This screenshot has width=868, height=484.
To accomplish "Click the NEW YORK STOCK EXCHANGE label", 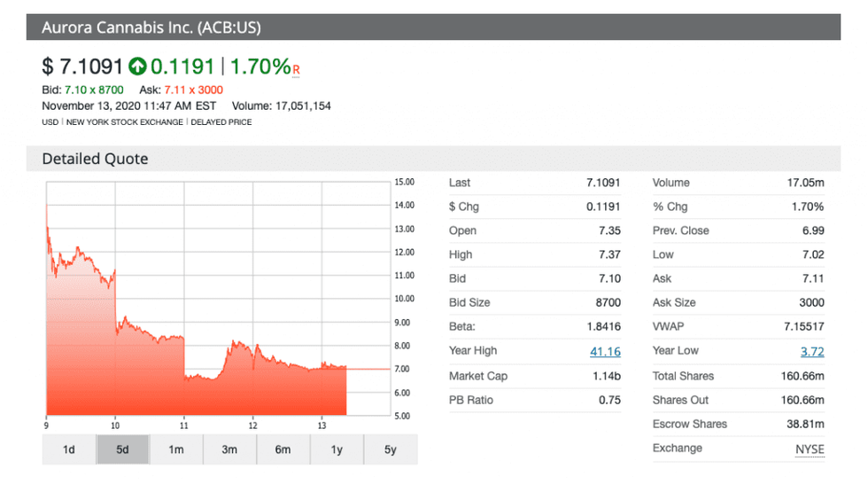I will click(x=125, y=122).
